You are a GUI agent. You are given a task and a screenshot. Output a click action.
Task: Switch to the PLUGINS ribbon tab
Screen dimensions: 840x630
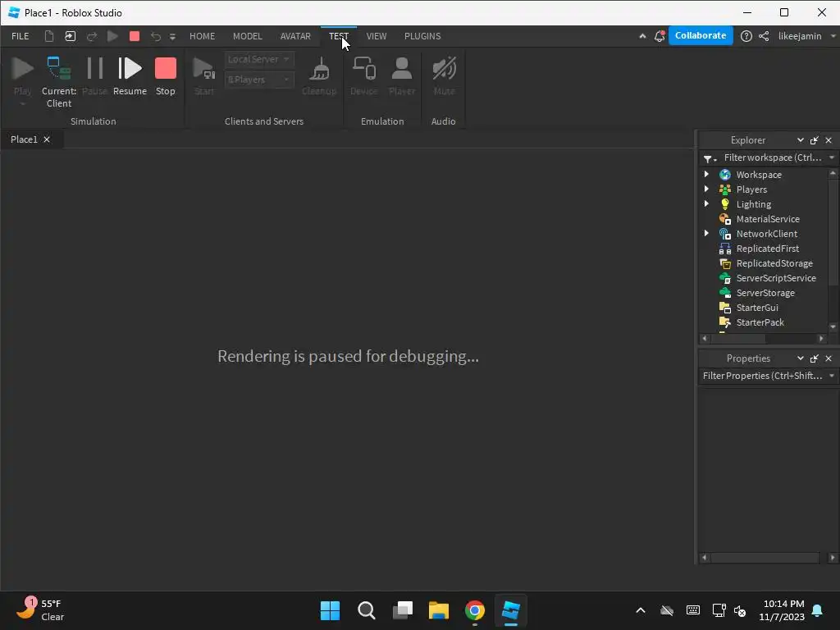(422, 36)
